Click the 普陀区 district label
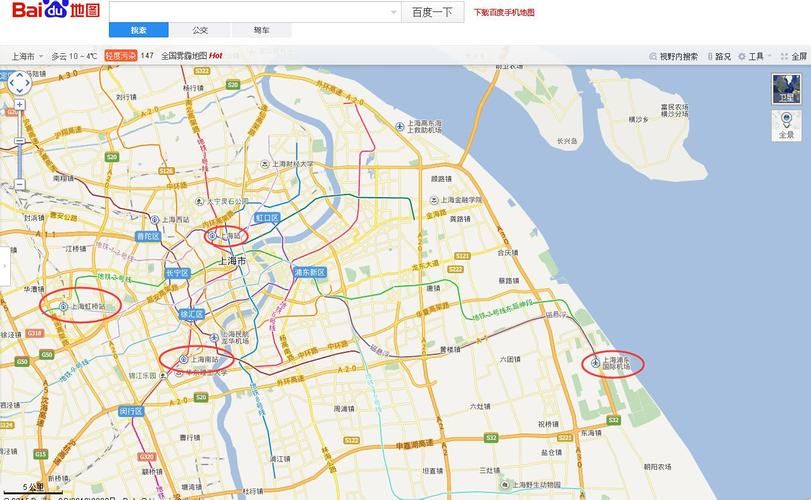Image resolution: width=811 pixels, height=500 pixels. (148, 236)
